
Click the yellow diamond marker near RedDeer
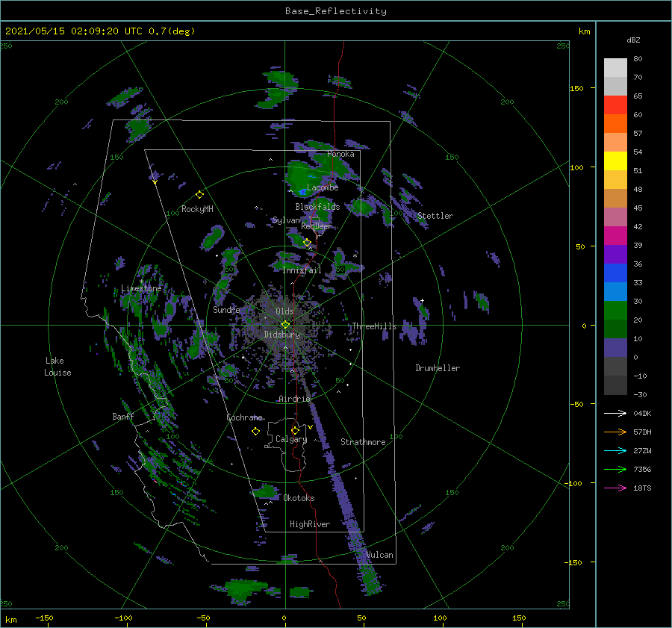(307, 243)
